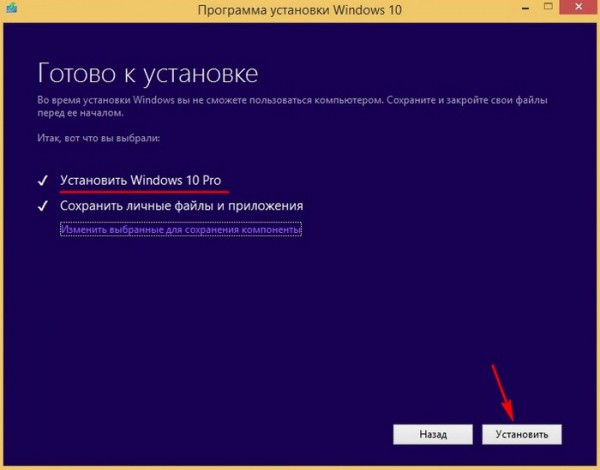Screen dimensions: 600x470
Task: Click the heading Готово к установке
Action: tap(148, 73)
